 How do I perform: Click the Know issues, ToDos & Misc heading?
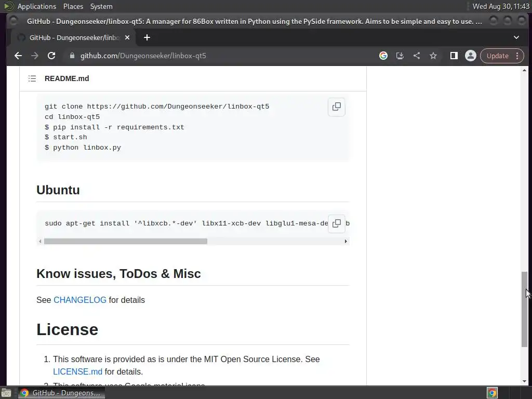118,274
